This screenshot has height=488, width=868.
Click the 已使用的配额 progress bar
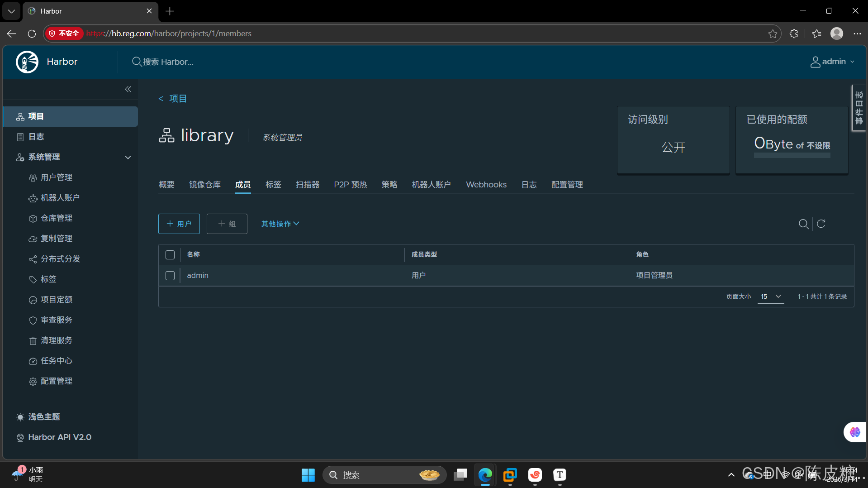tap(792, 156)
